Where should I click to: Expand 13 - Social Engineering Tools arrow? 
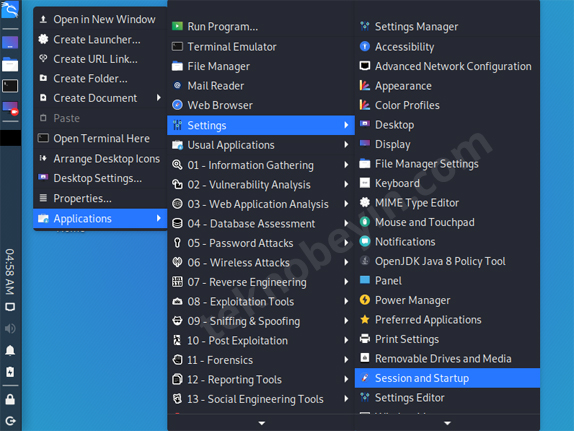[346, 398]
